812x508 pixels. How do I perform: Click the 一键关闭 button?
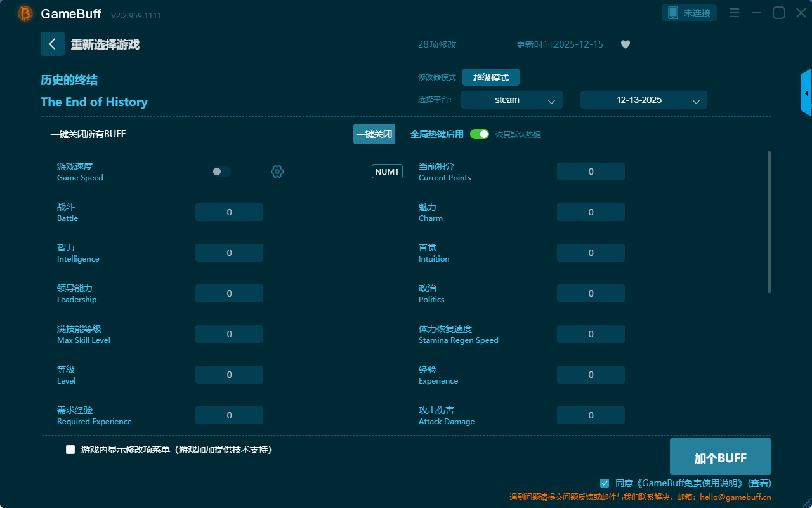tap(374, 134)
